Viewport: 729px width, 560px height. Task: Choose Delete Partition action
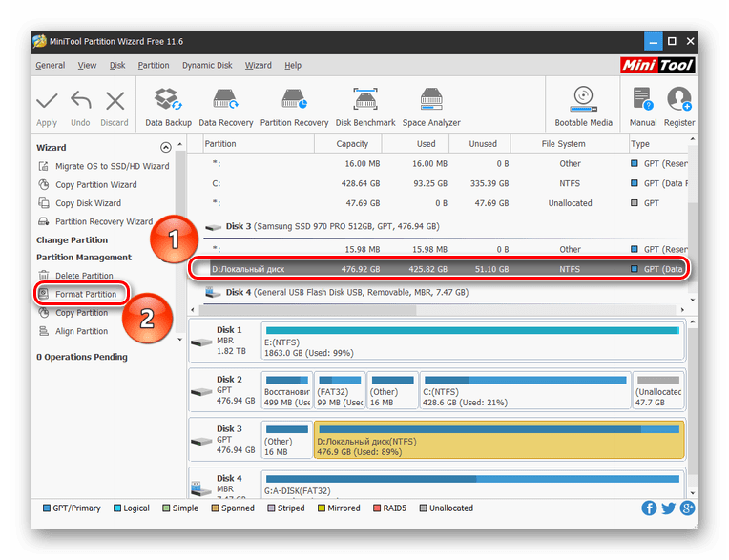[x=75, y=276]
